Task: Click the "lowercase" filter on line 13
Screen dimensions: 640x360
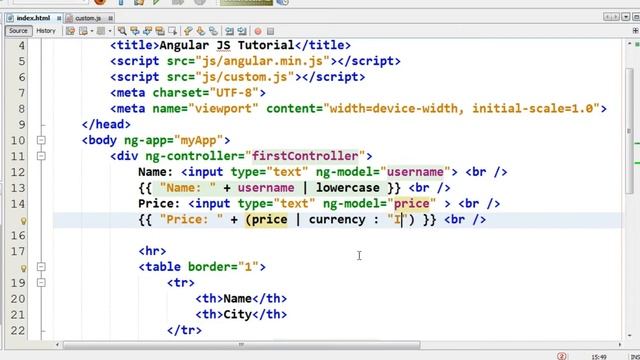Action: pos(348,188)
